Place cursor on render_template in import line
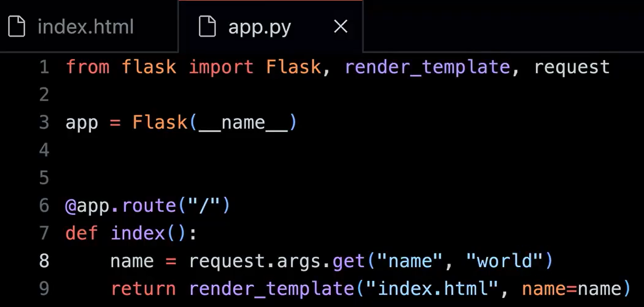This screenshot has height=307, width=644. pos(427,67)
